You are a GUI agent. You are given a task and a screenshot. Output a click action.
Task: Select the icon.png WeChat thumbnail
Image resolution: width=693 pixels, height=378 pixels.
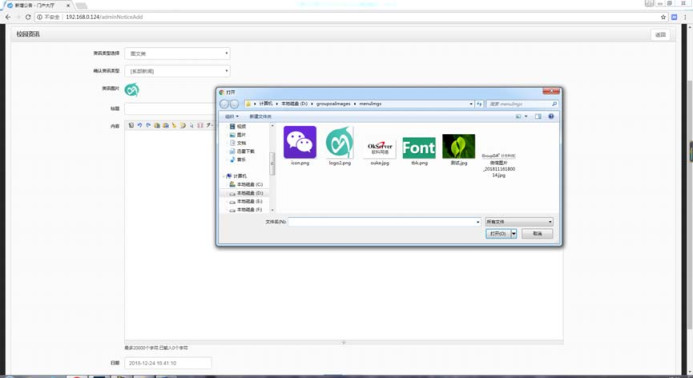300,142
